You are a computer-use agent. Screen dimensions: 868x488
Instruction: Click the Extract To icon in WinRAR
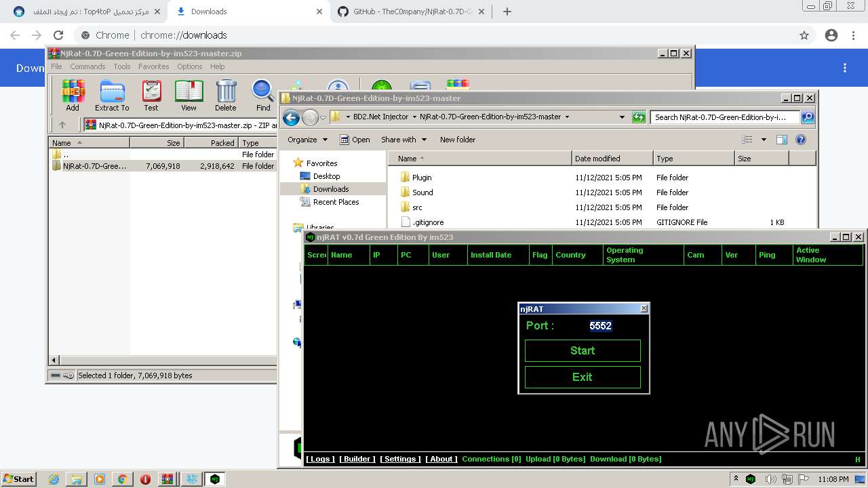pos(112,96)
